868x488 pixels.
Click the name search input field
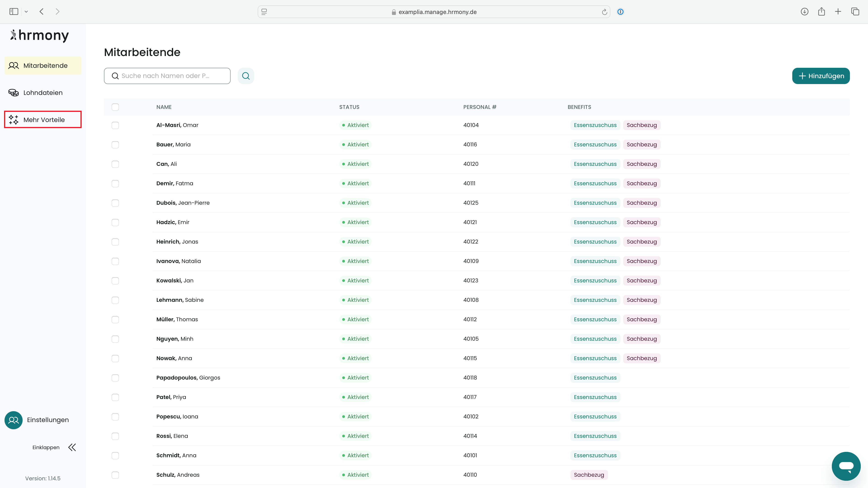coord(172,76)
